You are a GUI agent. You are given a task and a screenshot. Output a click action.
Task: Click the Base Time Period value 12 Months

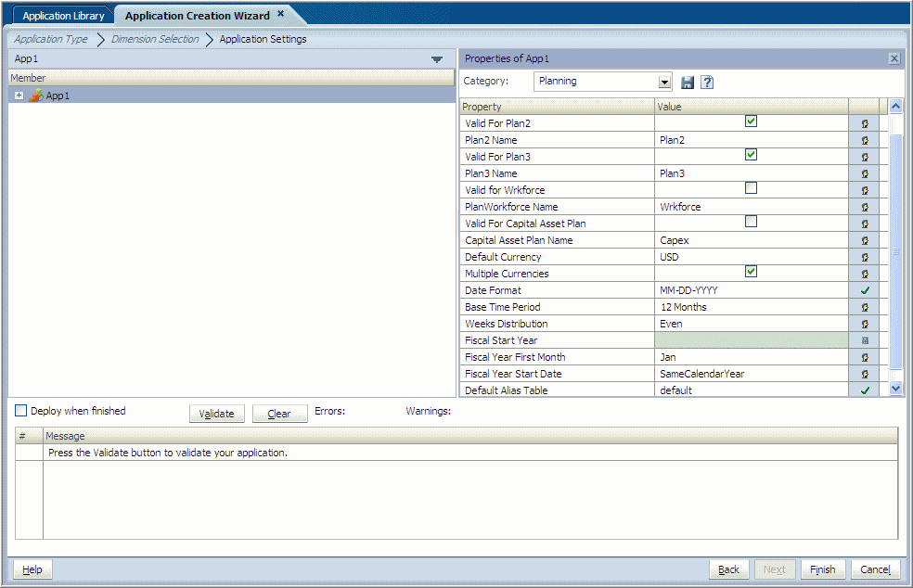coord(752,307)
